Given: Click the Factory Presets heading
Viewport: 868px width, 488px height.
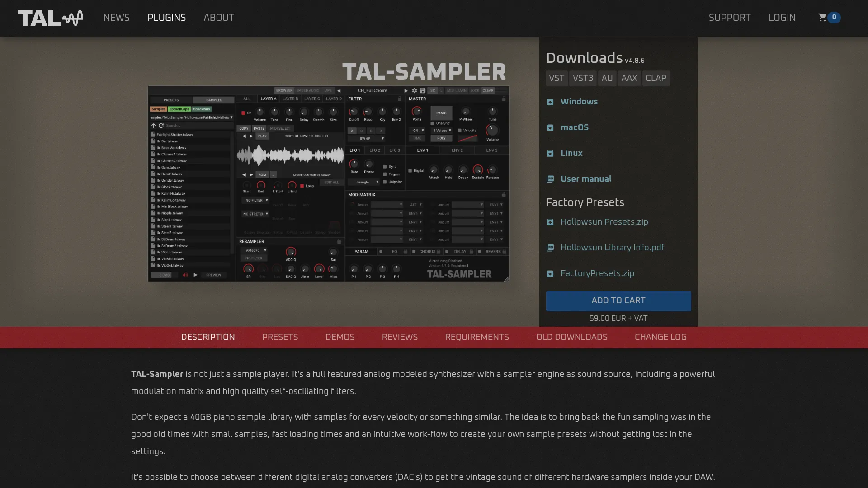Looking at the screenshot, I should [x=585, y=203].
